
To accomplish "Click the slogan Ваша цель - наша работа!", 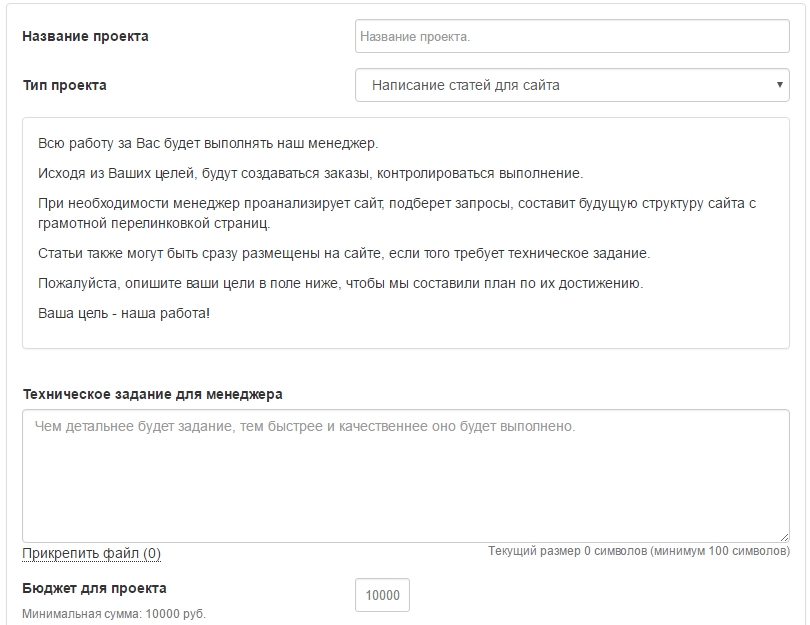I will point(124,313).
